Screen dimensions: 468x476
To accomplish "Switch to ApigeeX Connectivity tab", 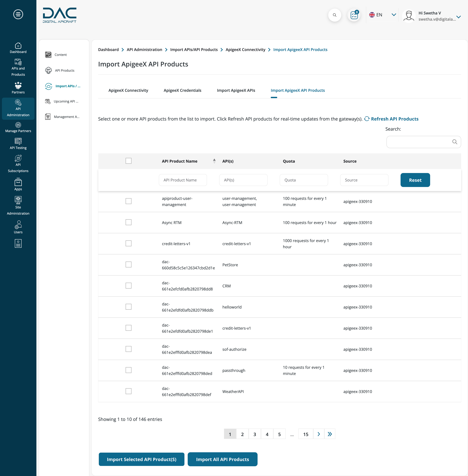I will [x=128, y=90].
